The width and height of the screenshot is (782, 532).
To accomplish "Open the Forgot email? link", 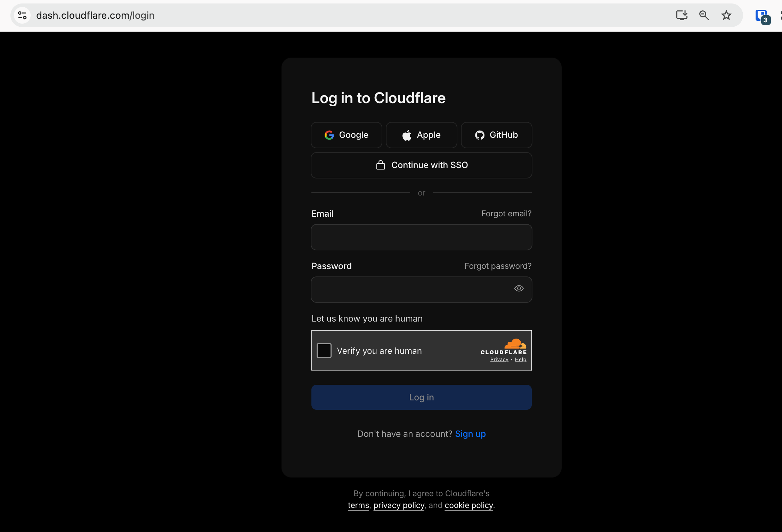I will (x=506, y=214).
